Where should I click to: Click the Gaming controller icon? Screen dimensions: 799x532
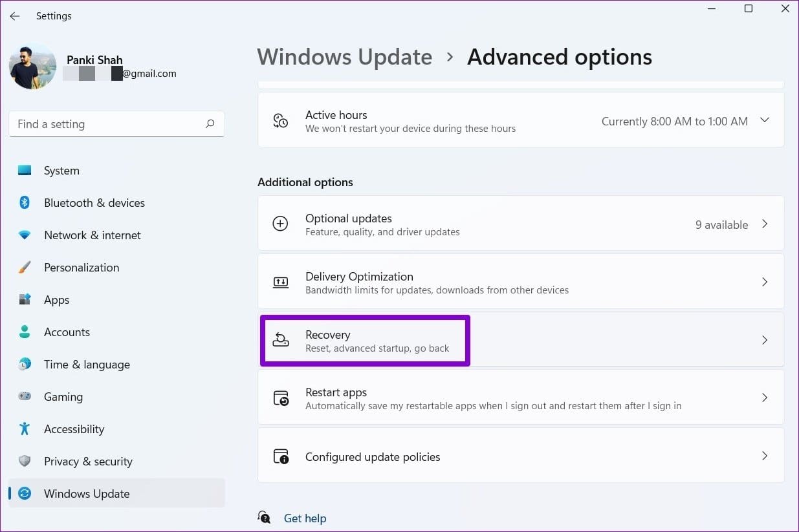click(x=25, y=396)
